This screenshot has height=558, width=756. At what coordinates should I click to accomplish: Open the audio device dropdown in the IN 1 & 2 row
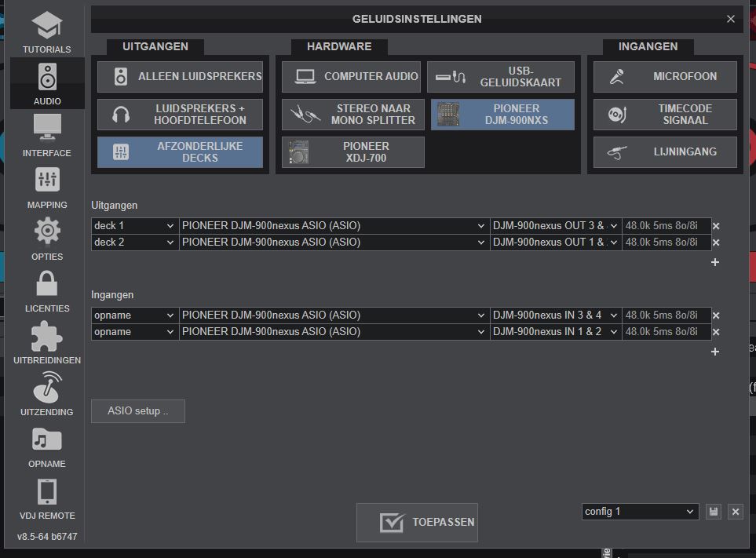[334, 331]
